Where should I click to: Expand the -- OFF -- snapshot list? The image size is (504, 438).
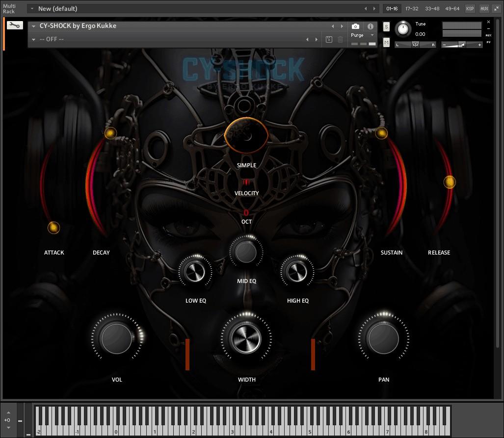(x=34, y=39)
